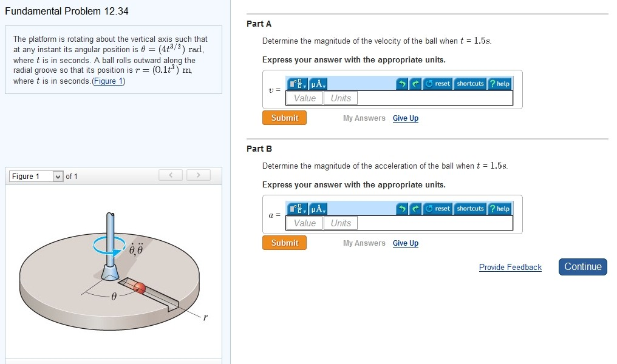Undo last entry in Part B
The width and height of the screenshot is (617, 364).
coord(401,209)
